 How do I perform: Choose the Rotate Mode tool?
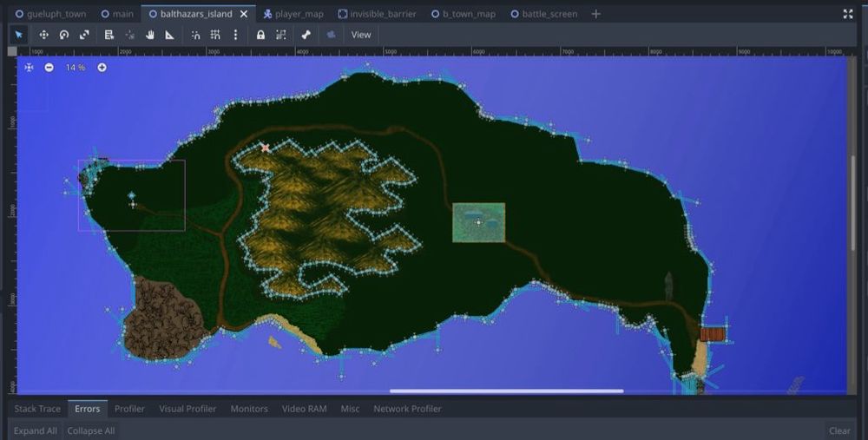point(64,35)
